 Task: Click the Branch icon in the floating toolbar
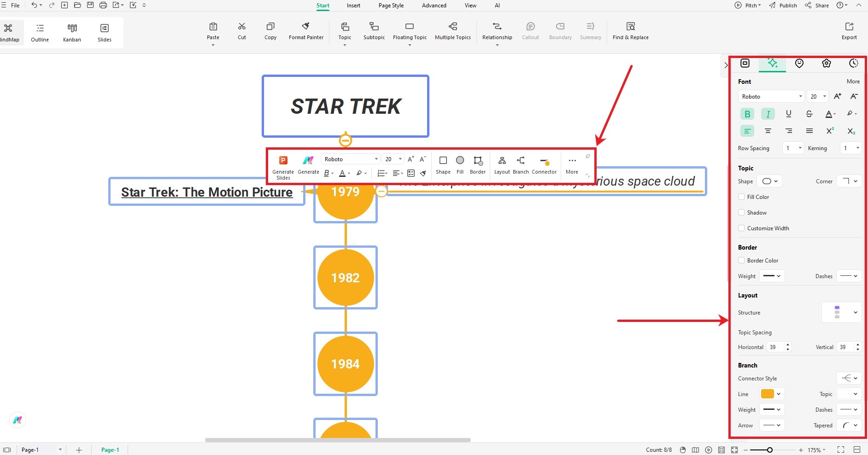[521, 160]
